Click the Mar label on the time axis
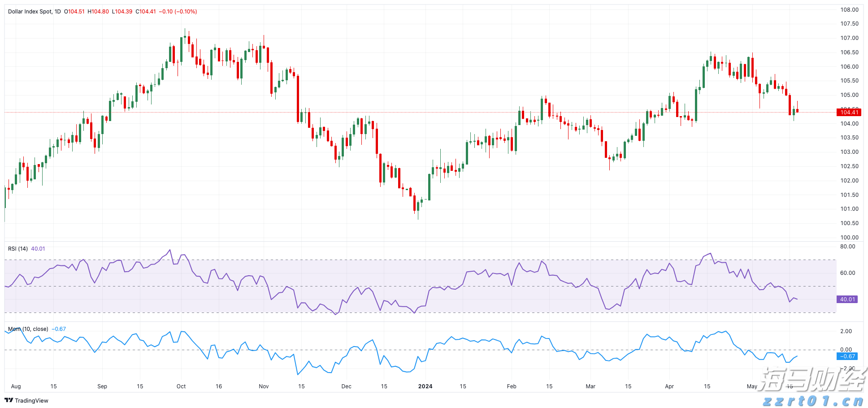Screen dimensions: 868x408 coord(590,386)
